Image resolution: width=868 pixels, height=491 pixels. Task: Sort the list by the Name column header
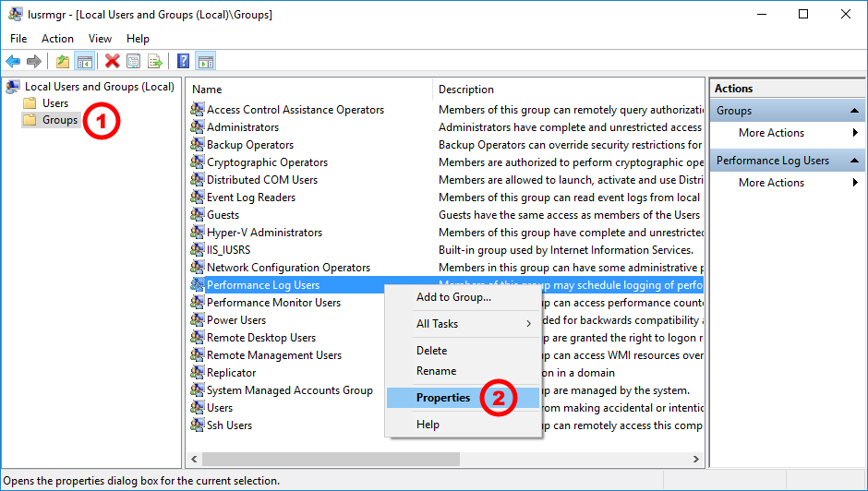point(308,90)
